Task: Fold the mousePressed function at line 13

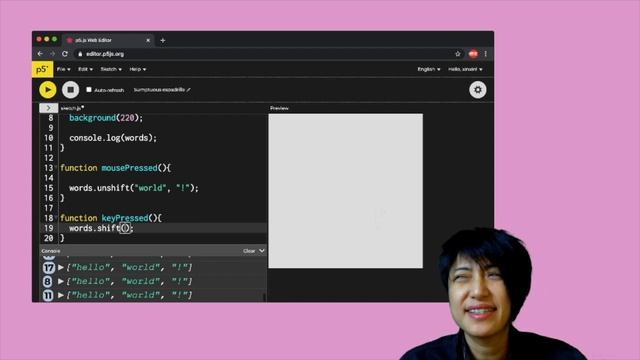Action: tap(57, 168)
